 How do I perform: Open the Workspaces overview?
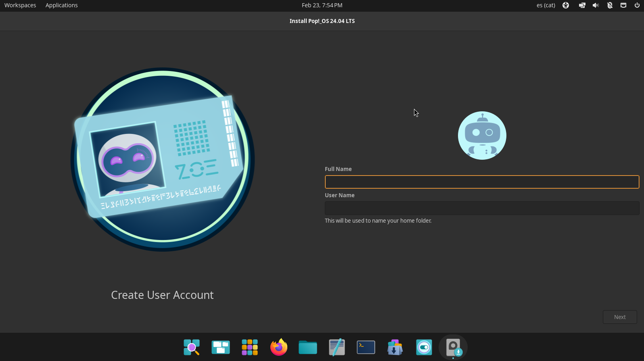[x=20, y=5]
